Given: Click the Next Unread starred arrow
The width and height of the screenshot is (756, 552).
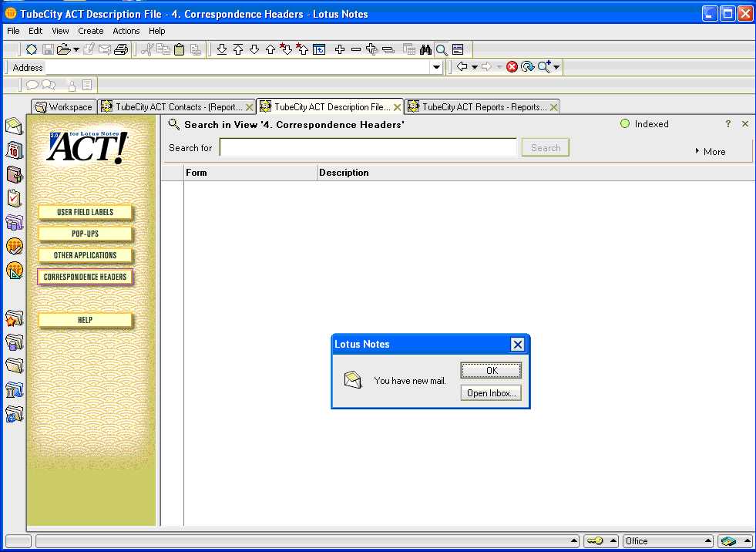Looking at the screenshot, I should pos(286,49).
